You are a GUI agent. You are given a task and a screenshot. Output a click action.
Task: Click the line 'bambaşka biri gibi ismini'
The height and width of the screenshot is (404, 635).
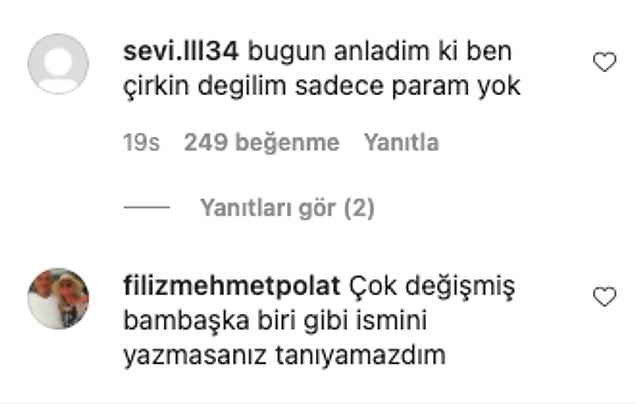tap(275, 321)
